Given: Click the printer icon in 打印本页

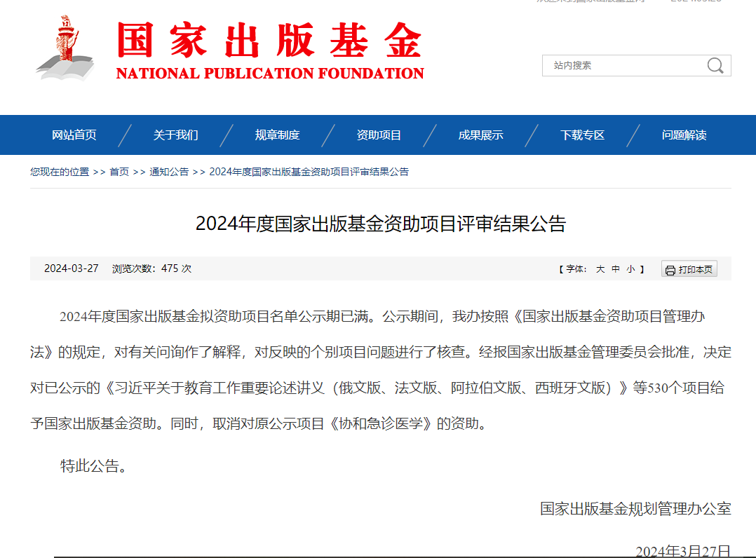Looking at the screenshot, I should 670,270.
